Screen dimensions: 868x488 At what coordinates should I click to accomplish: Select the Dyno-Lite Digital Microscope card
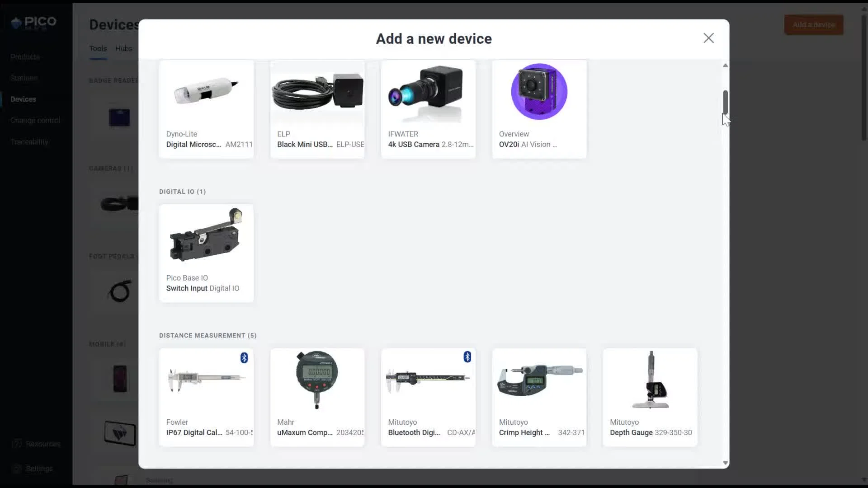click(x=206, y=109)
